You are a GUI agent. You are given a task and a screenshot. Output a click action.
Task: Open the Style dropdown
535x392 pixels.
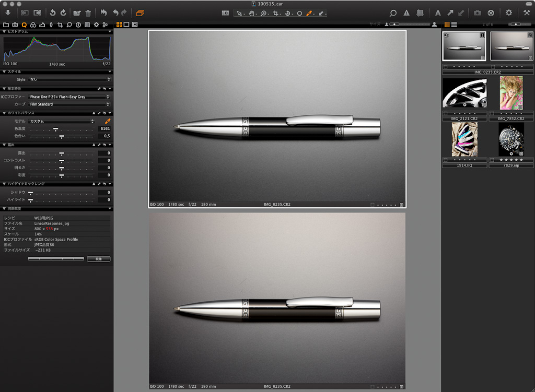coord(69,79)
